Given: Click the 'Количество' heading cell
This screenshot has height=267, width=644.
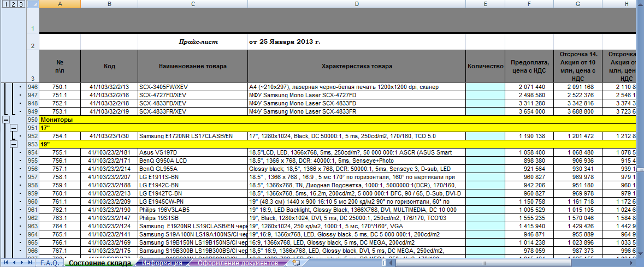Looking at the screenshot, I should click(x=485, y=66).
